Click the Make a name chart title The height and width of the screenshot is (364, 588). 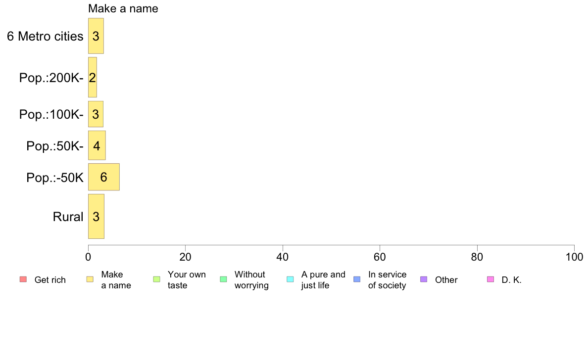(123, 8)
